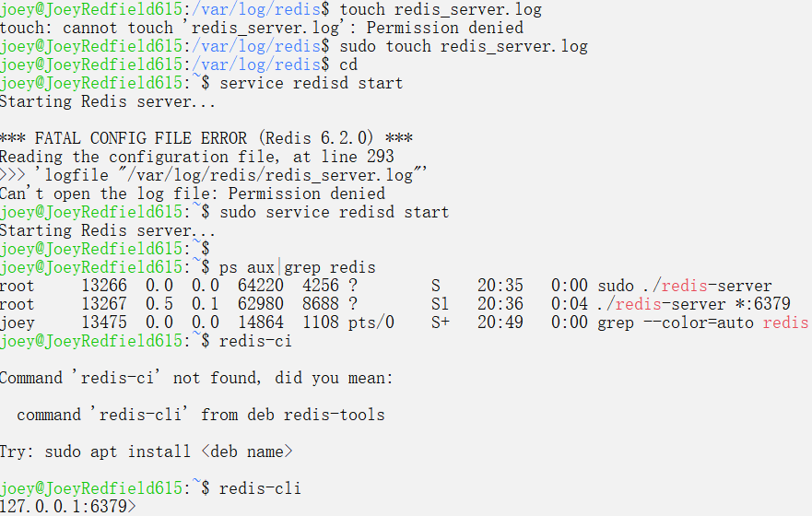Screen dimensions: 812x516
Task: Click the 'grep --color=auto redis' process entry
Action: (x=702, y=322)
